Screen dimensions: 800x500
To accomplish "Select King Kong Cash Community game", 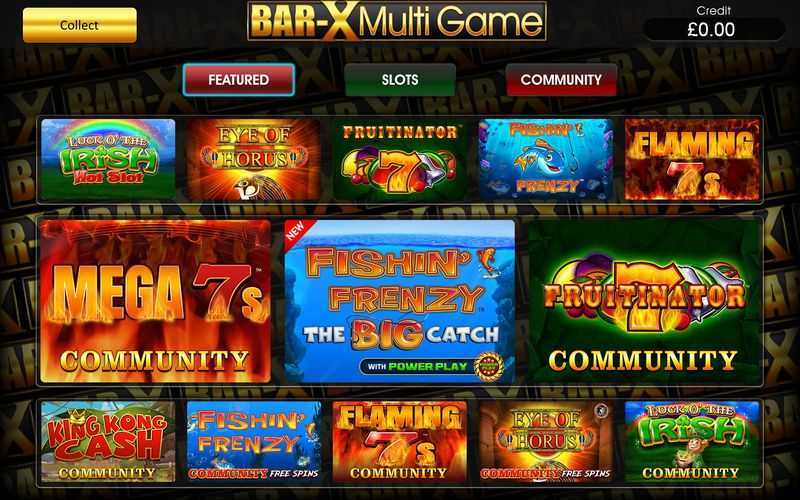I will pos(108,441).
